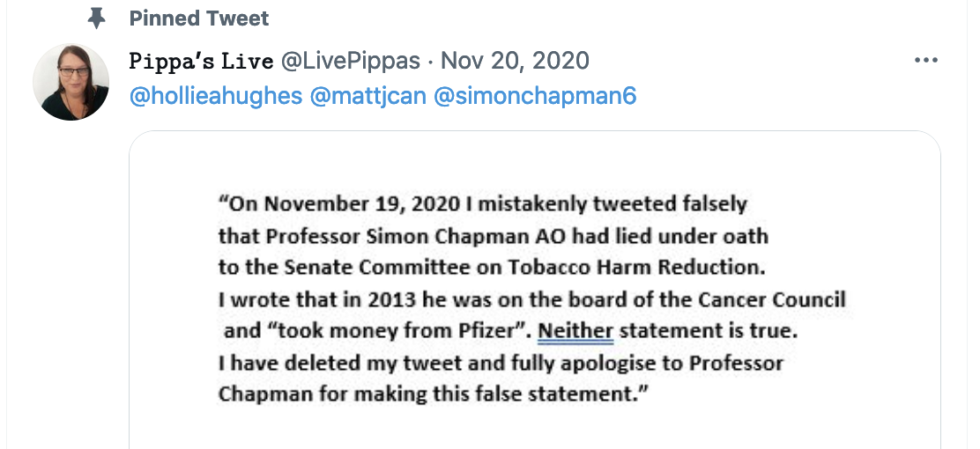Screen dimensions: 980x449
Task: Open the tweet's three-dot more options
Action: tap(926, 61)
